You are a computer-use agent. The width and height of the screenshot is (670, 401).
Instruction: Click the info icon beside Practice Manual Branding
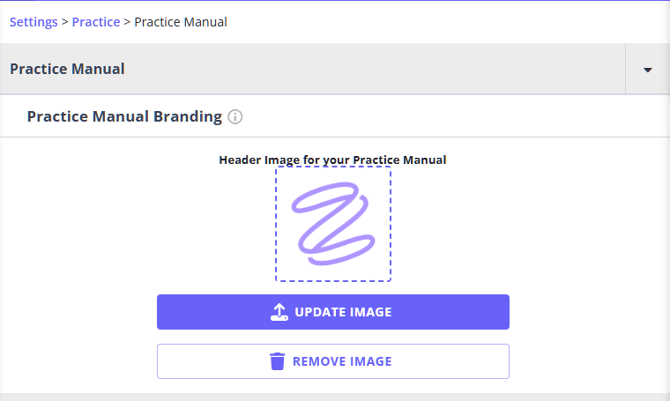235,117
